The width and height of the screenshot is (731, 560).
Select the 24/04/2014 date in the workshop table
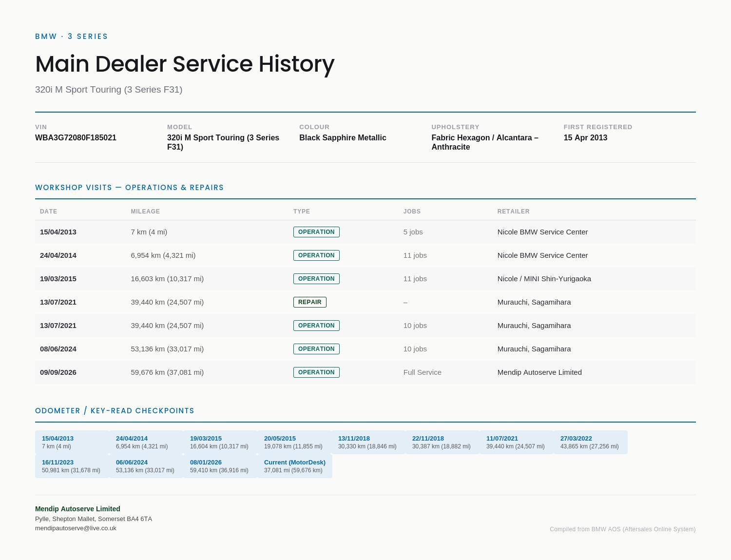(x=58, y=255)
